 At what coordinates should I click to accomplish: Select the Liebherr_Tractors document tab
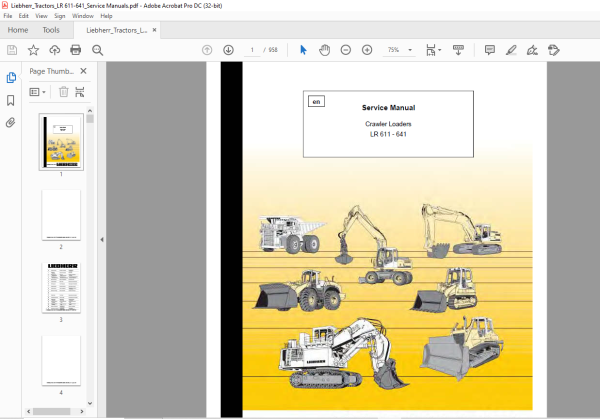(x=117, y=30)
